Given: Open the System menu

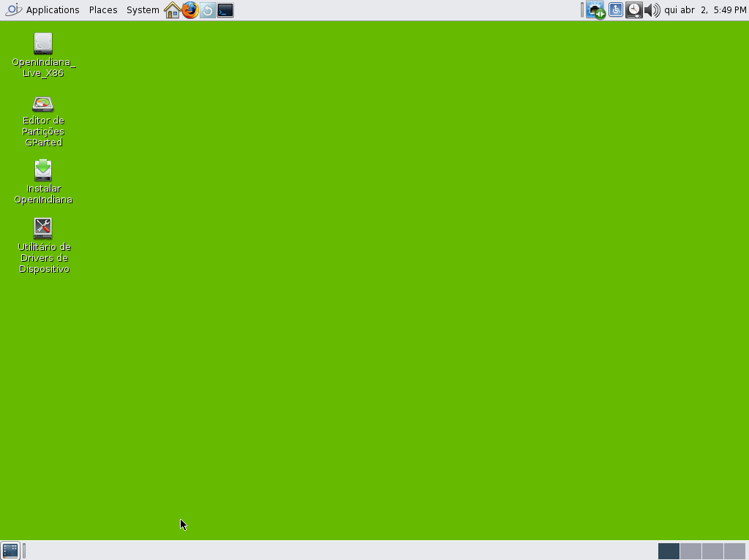Looking at the screenshot, I should point(143,10).
